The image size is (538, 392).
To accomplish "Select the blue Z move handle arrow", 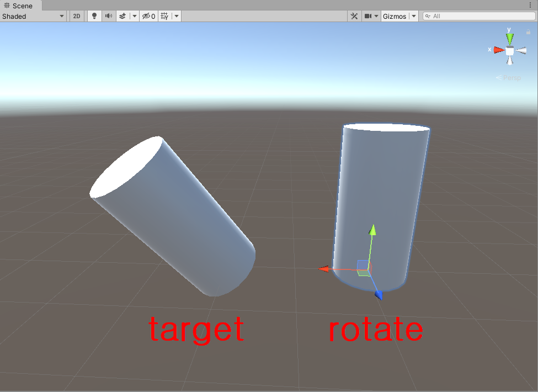I will pyautogui.click(x=379, y=295).
